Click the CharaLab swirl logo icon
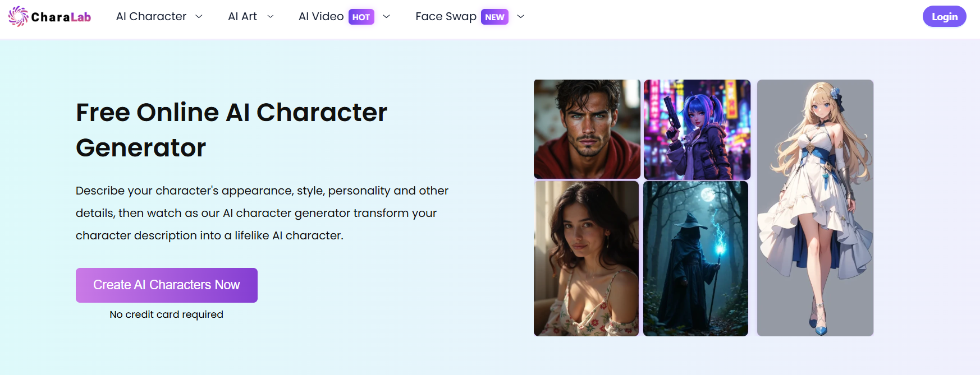980x375 pixels. point(18,17)
